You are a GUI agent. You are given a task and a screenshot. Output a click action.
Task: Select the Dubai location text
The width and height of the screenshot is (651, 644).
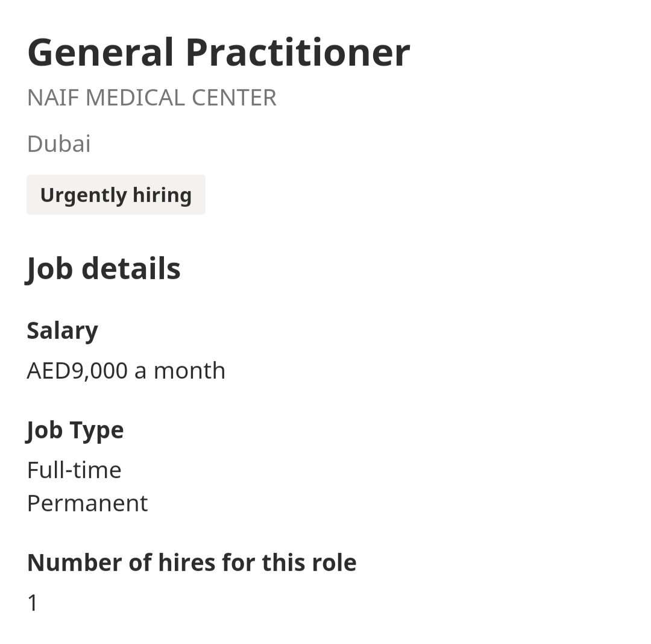[59, 144]
